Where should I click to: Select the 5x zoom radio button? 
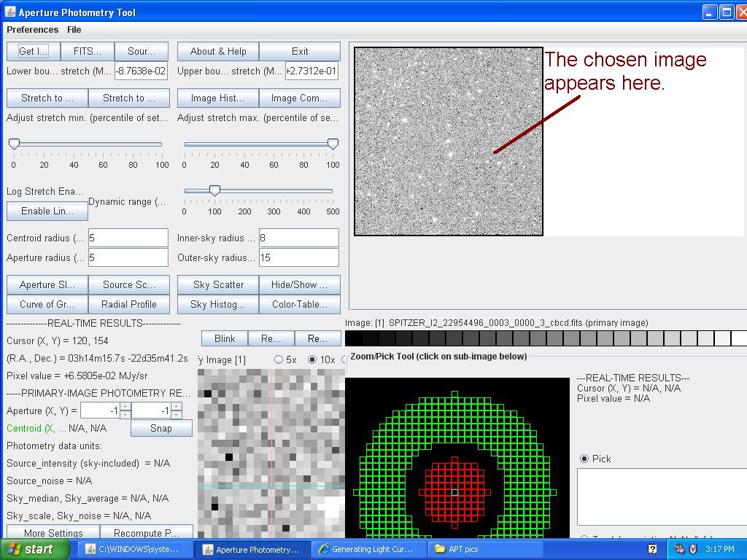[x=279, y=359]
